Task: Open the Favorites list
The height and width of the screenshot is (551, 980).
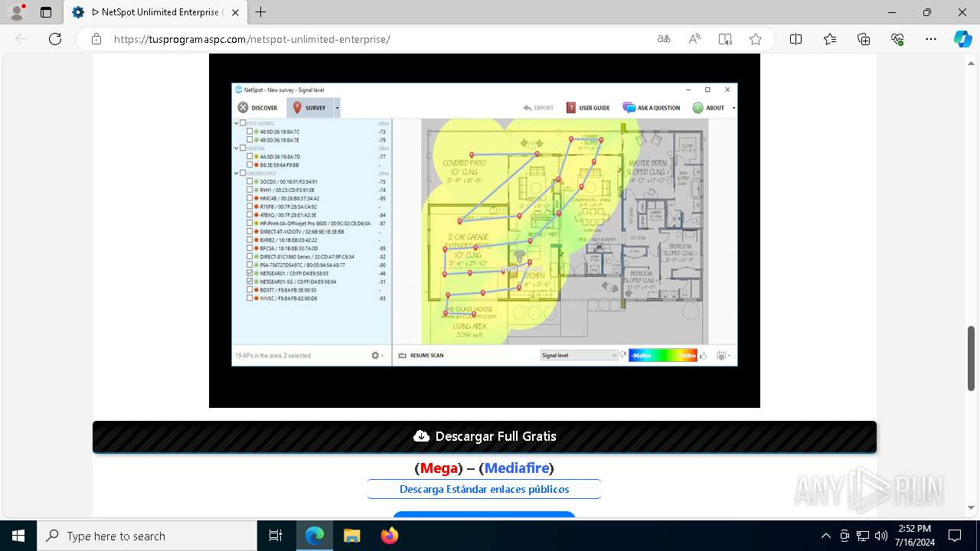Action: (x=830, y=39)
